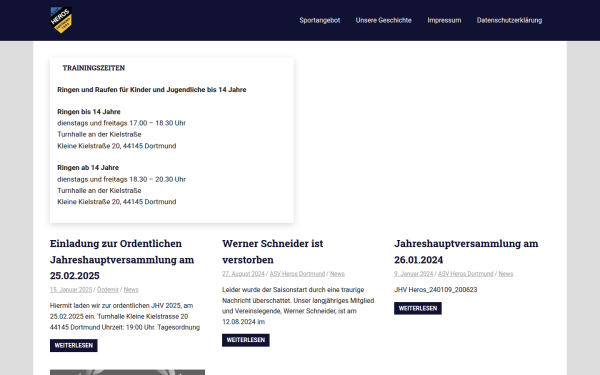
Task: Click text Ringen und Raufen für Kinder
Action: [x=152, y=90]
